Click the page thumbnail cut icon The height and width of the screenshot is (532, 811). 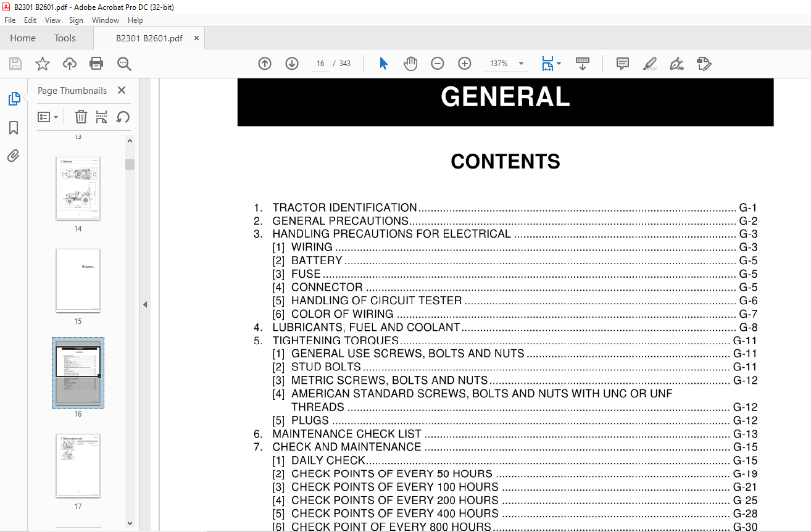[x=102, y=117]
